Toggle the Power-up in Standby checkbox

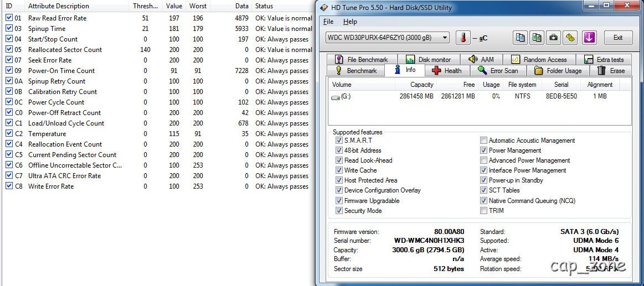pos(484,180)
